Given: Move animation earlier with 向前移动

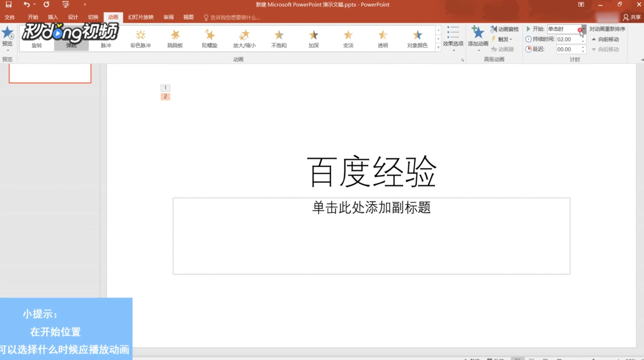Looking at the screenshot, I should [x=605, y=39].
